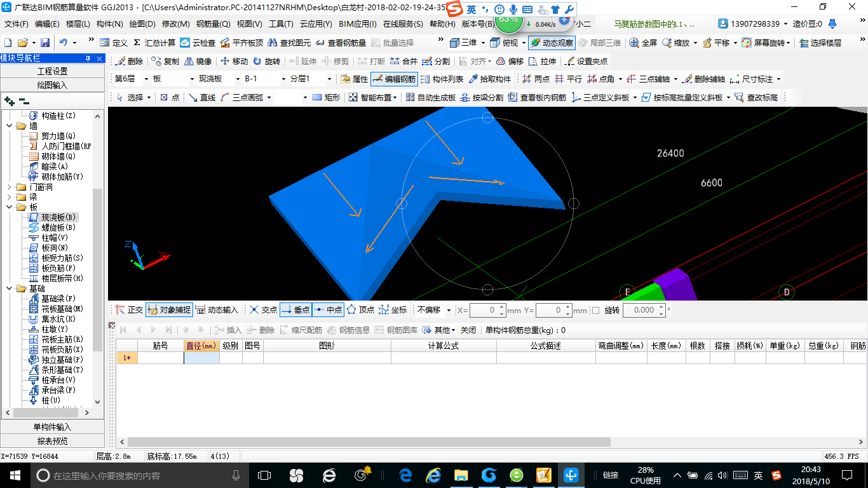Toggle 对象捕捉 object snap

pyautogui.click(x=168, y=309)
